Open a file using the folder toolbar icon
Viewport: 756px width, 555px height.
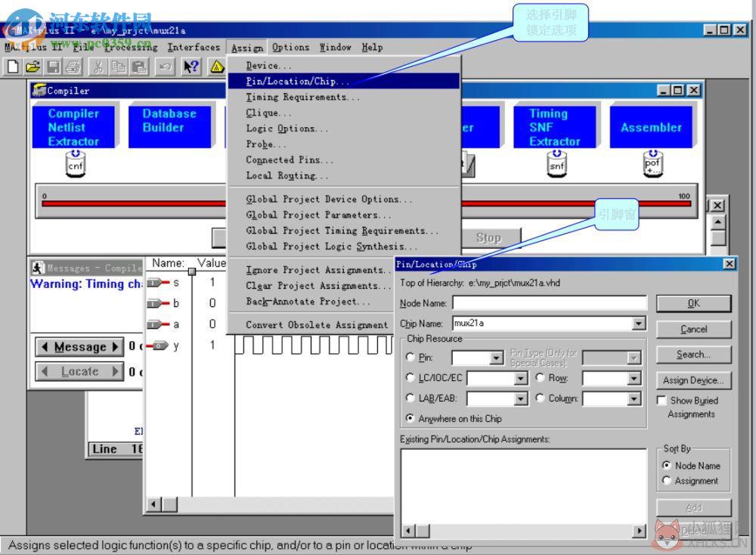coord(33,67)
